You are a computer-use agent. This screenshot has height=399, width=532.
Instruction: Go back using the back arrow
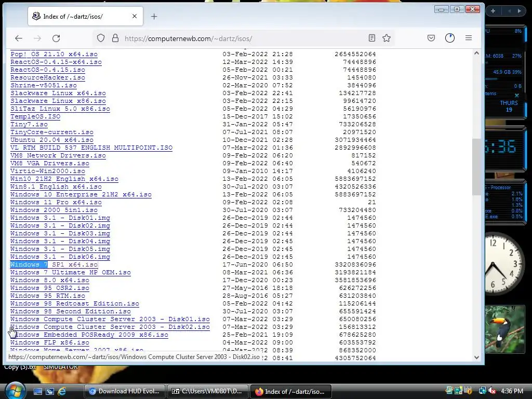(19, 38)
